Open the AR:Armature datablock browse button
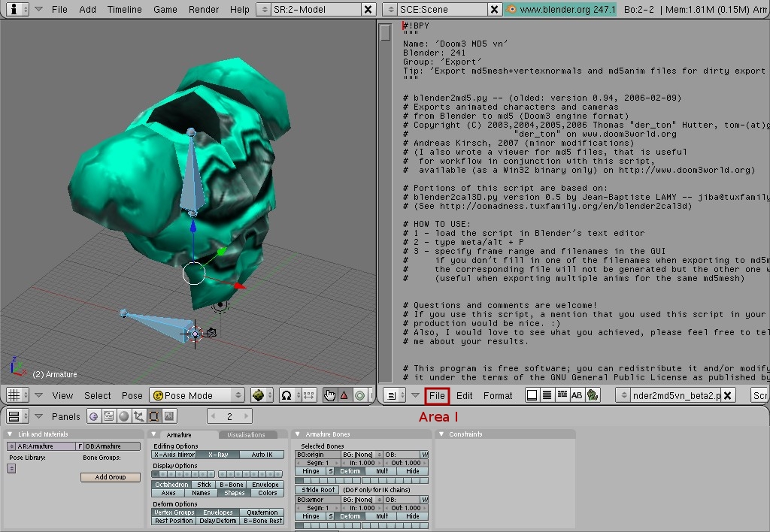This screenshot has width=770, height=532. coord(11,446)
